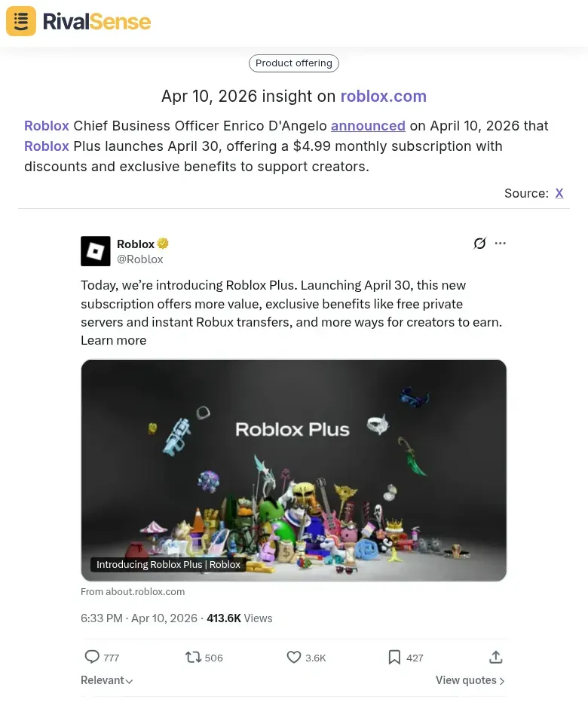Expand View quotes with its chevron
The image size is (588, 724).
click(x=469, y=680)
